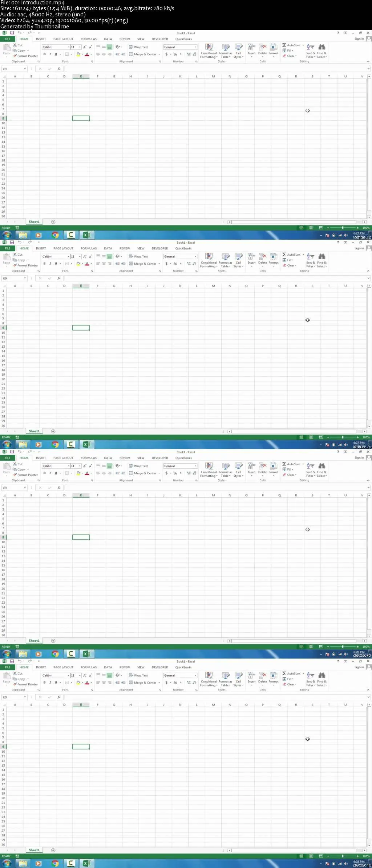Click Insert Function fx in the 00:00:40 frame

(59, 697)
